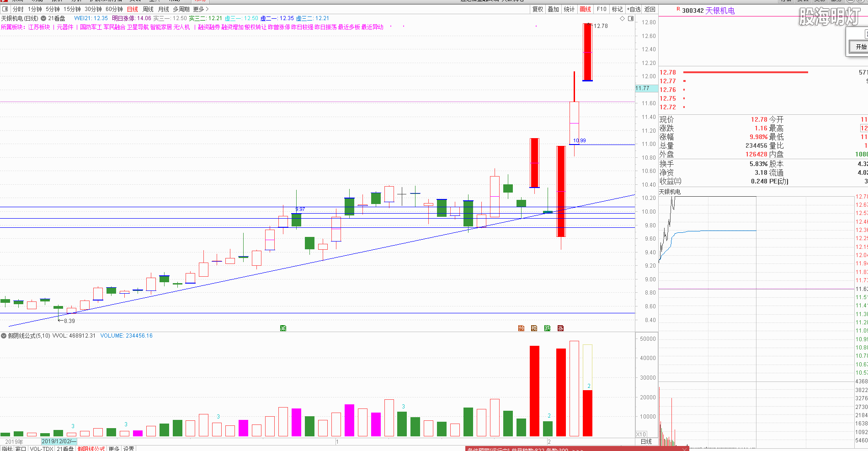Click the 天银机电 label on the intraday mini chart
Viewport: 868px width, 451px height.
[x=670, y=192]
